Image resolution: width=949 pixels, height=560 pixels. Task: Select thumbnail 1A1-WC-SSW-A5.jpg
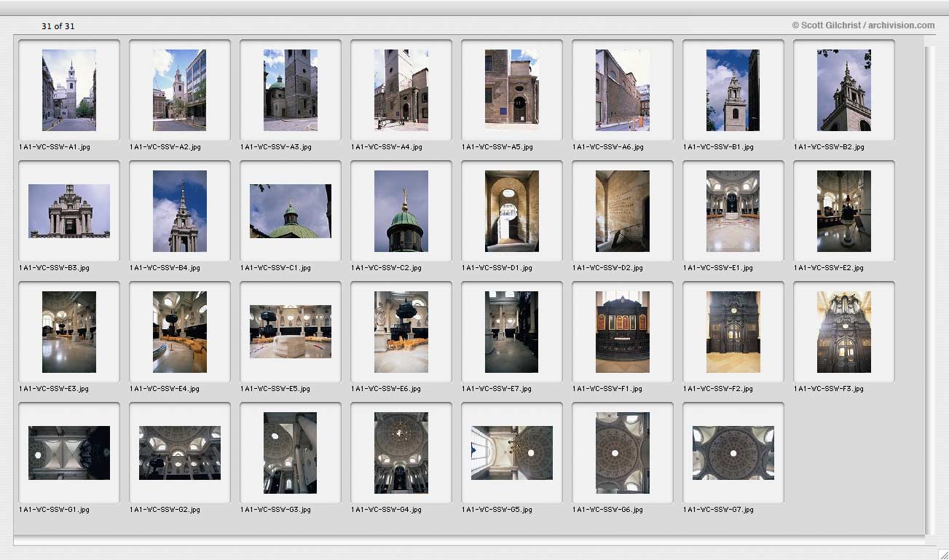pos(512,90)
